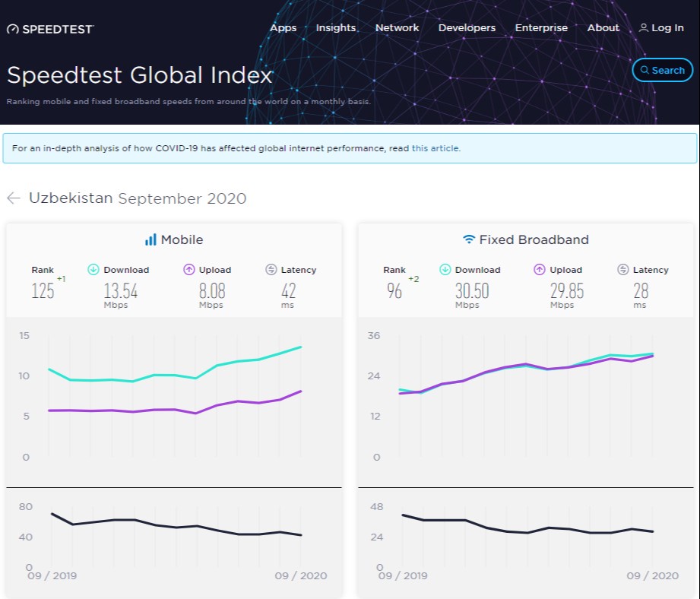Click the Fixed Broadband wifi icon

click(x=469, y=239)
